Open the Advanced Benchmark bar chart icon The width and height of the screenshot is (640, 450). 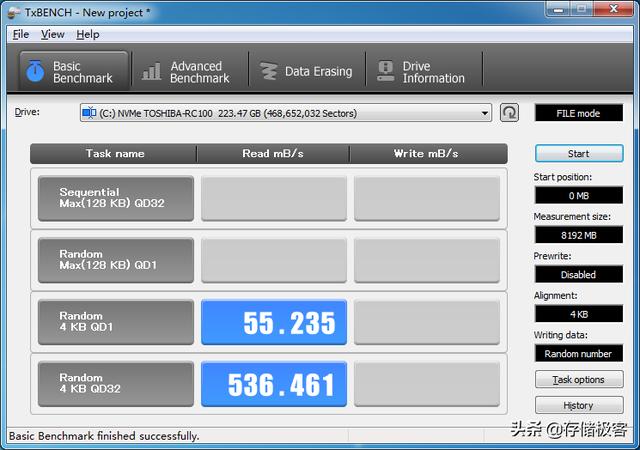point(152,71)
